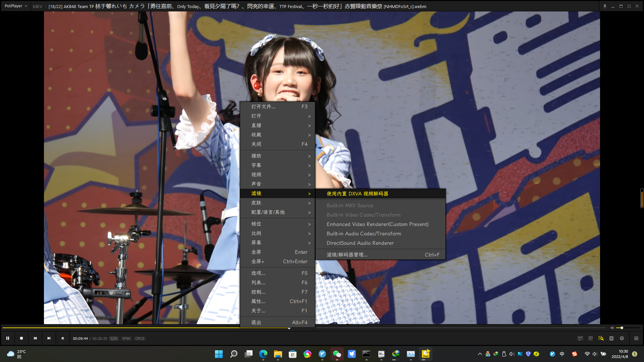Skip to the next file
This screenshot has height=362, width=644.
(x=49, y=339)
